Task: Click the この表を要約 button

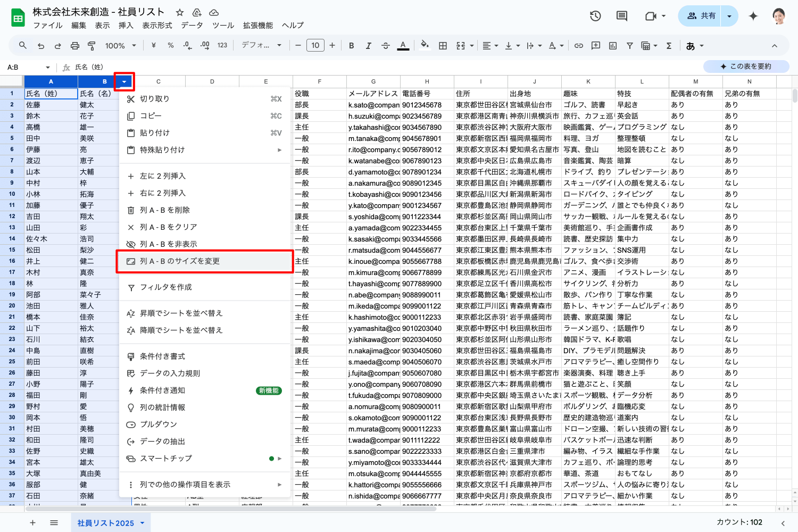Action: (746, 66)
